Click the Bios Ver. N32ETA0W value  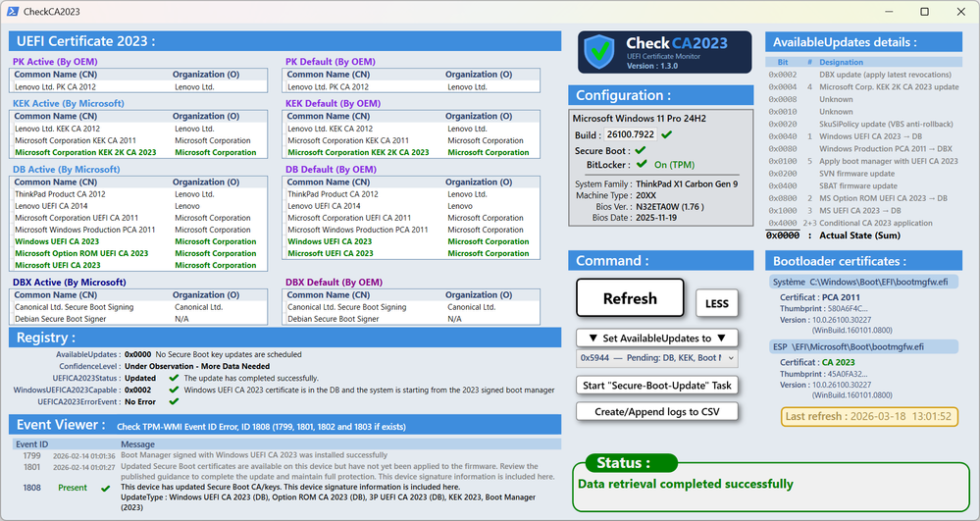[670, 207]
